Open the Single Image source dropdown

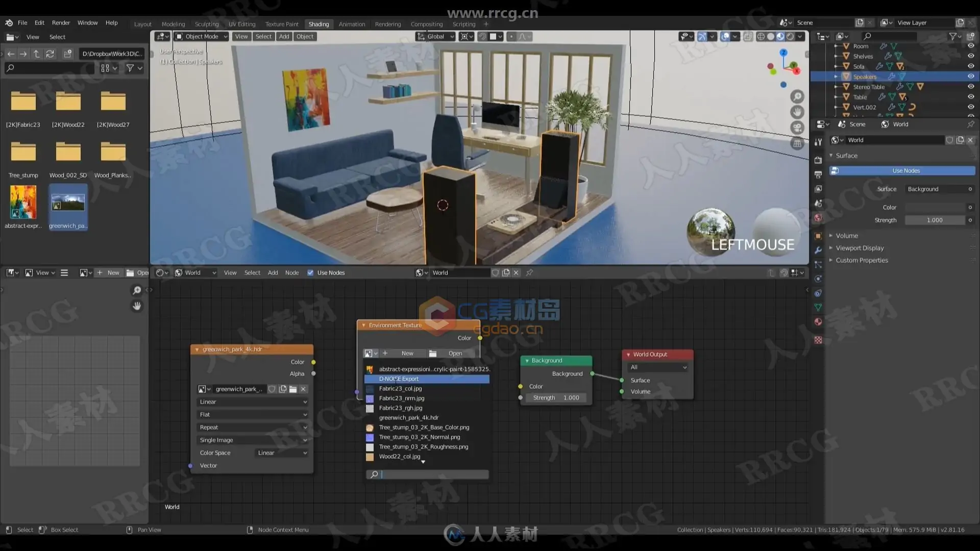click(253, 440)
